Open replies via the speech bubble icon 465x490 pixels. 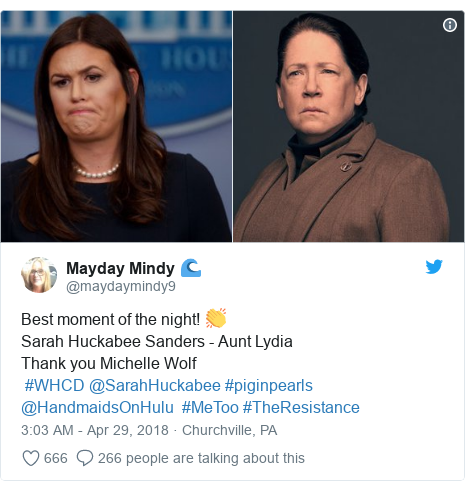(x=85, y=458)
